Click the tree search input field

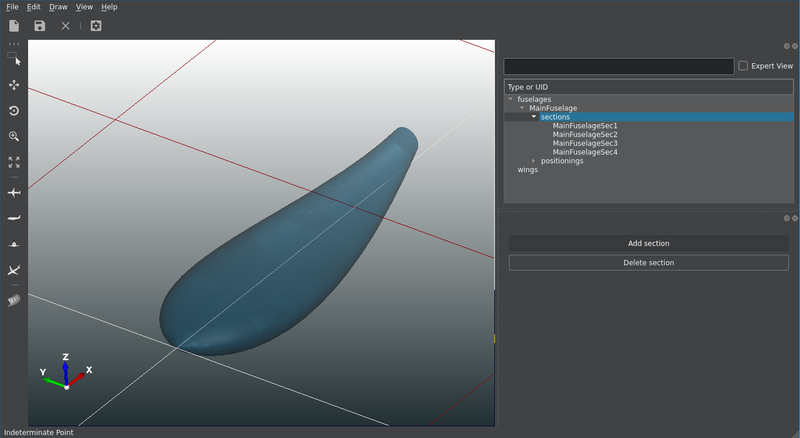click(618, 66)
